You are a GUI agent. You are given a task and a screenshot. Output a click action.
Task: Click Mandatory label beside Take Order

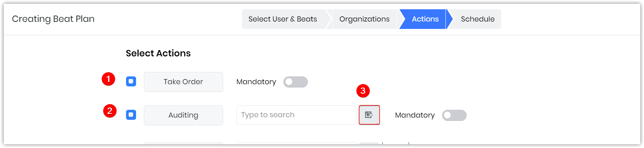pyautogui.click(x=256, y=82)
